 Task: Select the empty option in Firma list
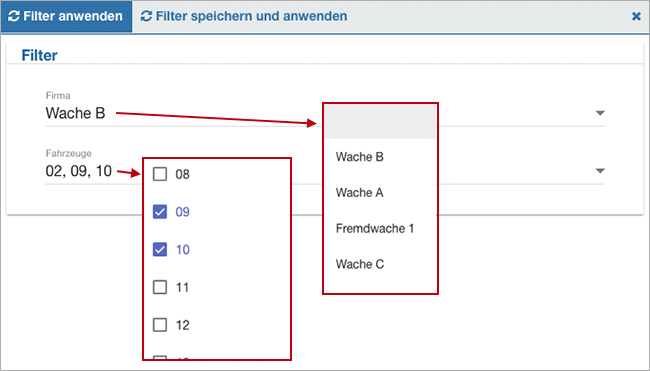click(380, 121)
